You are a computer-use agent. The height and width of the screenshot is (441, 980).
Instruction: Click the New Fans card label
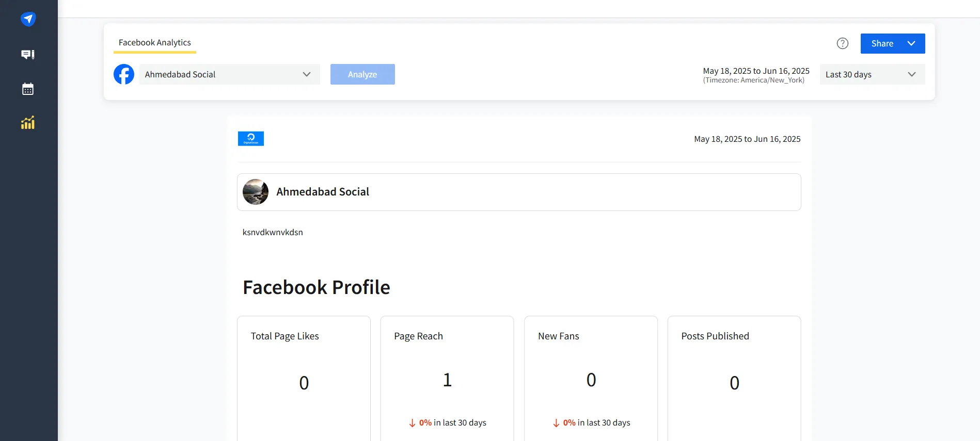coord(559,336)
